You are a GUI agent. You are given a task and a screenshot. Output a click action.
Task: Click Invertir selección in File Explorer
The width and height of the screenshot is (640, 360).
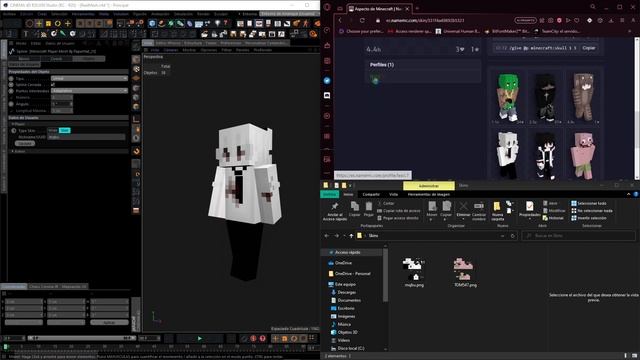click(589, 218)
